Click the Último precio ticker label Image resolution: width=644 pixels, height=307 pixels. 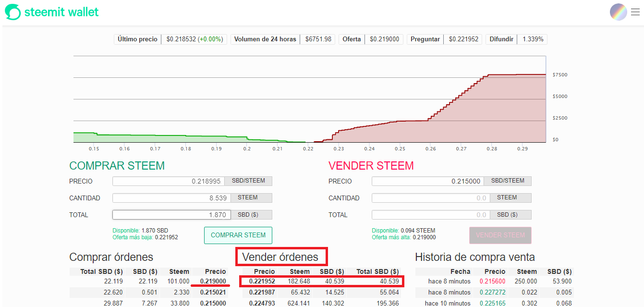click(137, 39)
